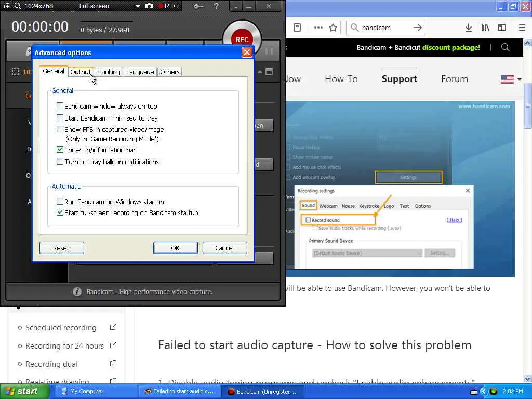Switch to the Output tab
This screenshot has width=532, height=399.
[x=81, y=72]
